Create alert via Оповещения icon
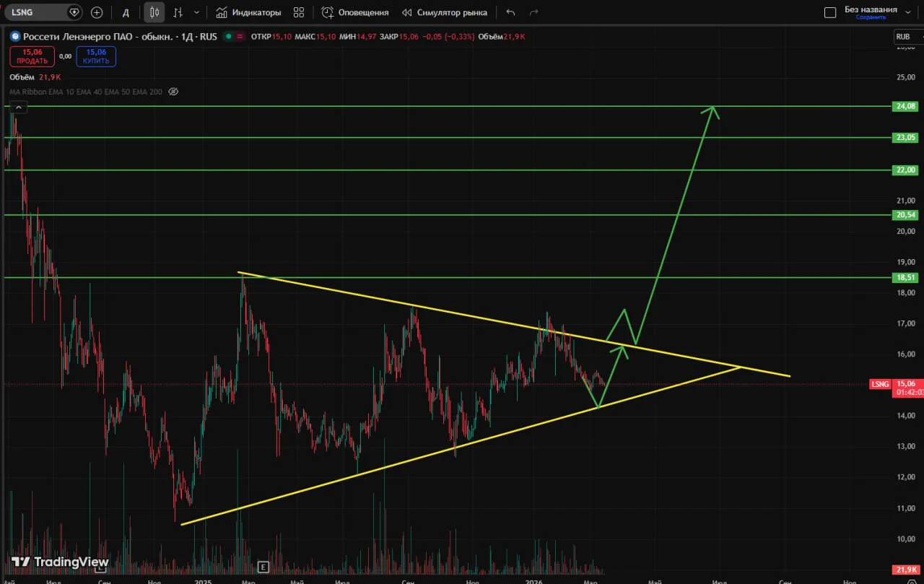 tap(355, 12)
